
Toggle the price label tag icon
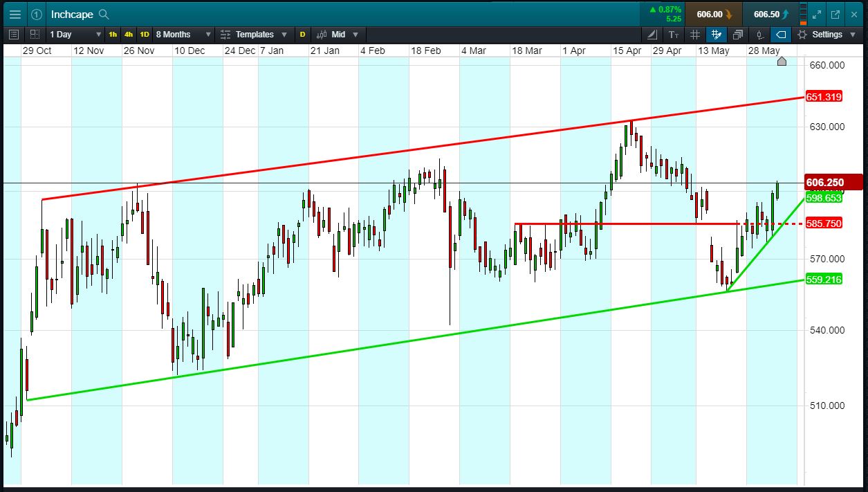click(x=780, y=34)
